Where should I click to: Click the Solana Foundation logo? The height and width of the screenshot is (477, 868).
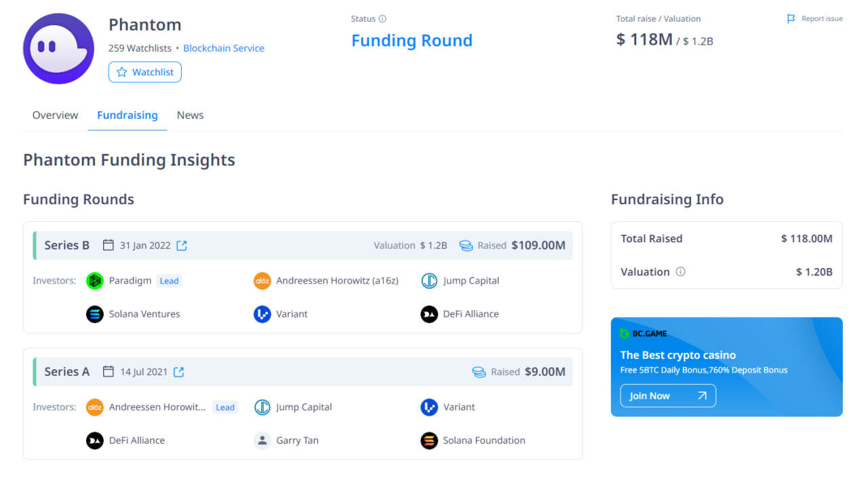(x=429, y=440)
